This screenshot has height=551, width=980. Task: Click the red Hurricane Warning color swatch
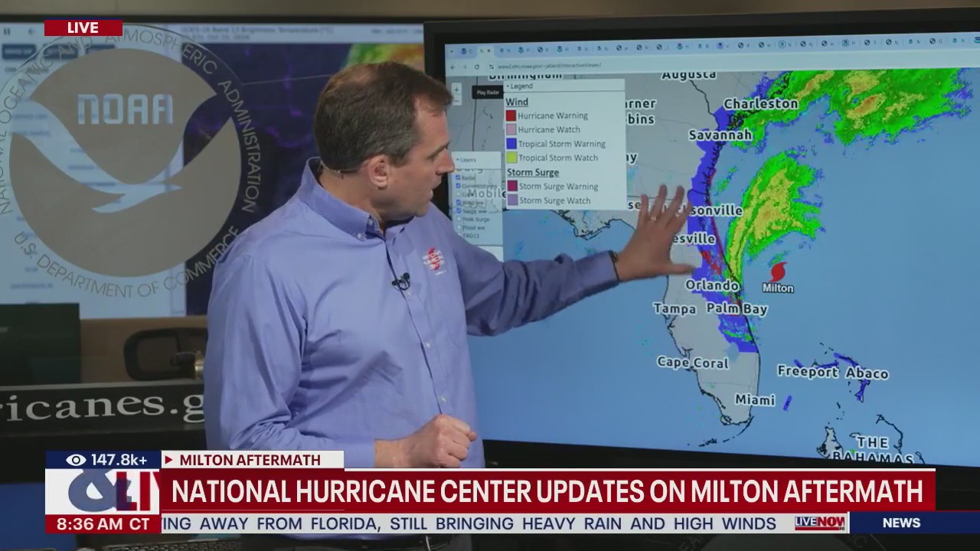click(x=510, y=114)
